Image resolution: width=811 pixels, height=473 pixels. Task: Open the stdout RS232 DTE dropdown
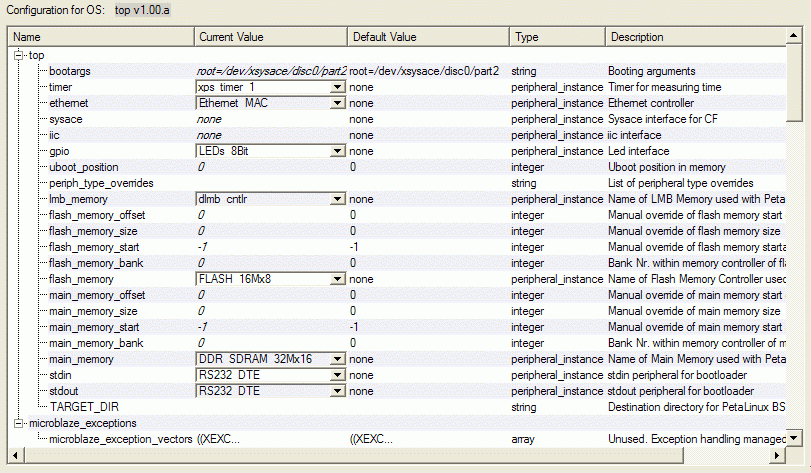coord(337,391)
